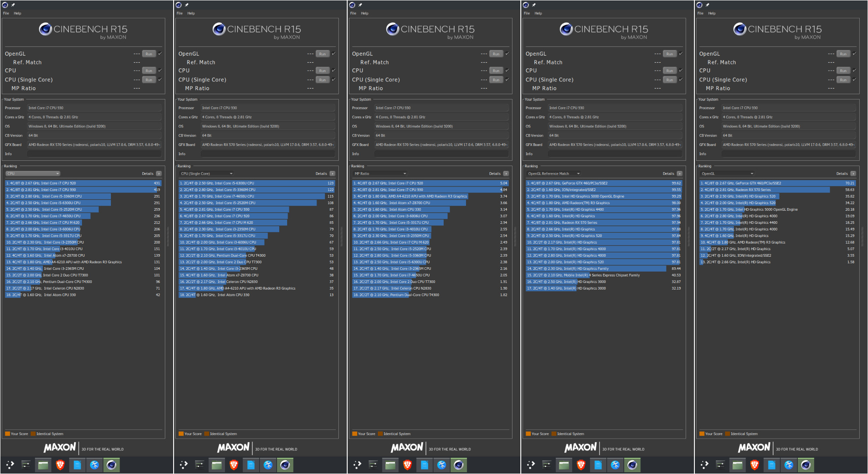Open the blue bird globe icon below the MP Ratio-ranking window
Image resolution: width=868 pixels, height=474 pixels.
pyautogui.click(x=441, y=465)
